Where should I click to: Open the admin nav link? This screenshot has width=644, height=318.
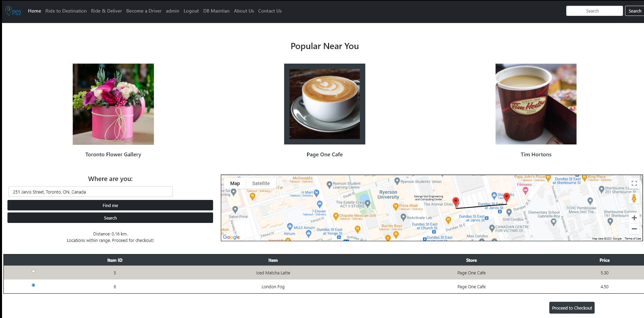172,11
